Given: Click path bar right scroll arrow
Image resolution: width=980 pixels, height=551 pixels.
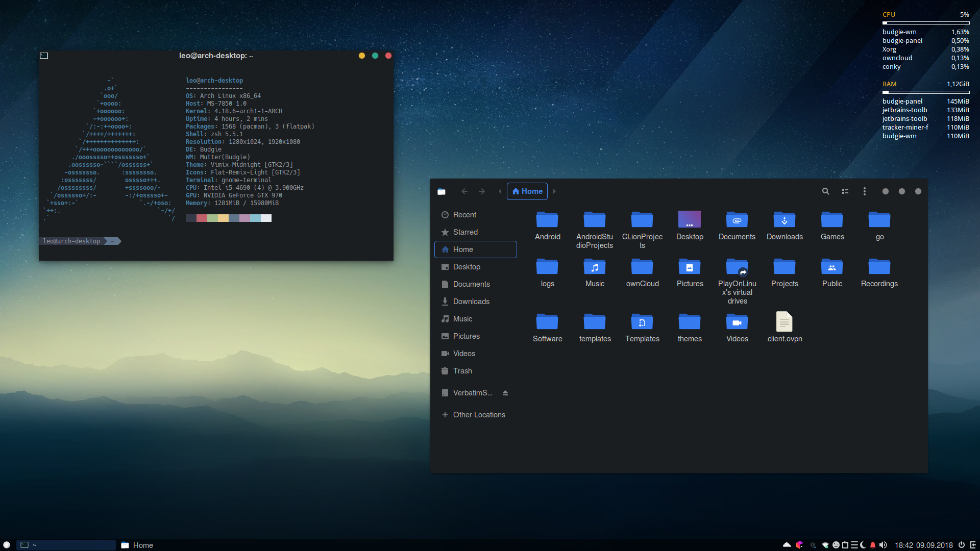Looking at the screenshot, I should [554, 191].
